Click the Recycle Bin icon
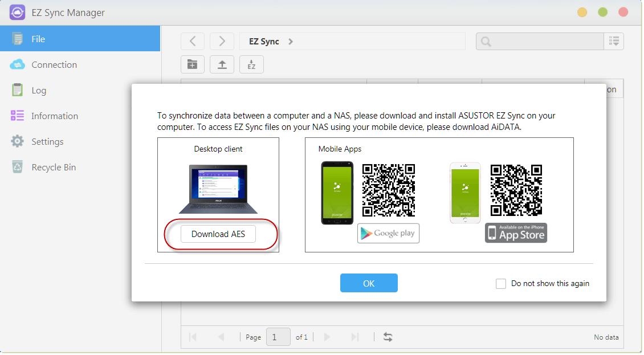The image size is (644, 355). pos(17,167)
